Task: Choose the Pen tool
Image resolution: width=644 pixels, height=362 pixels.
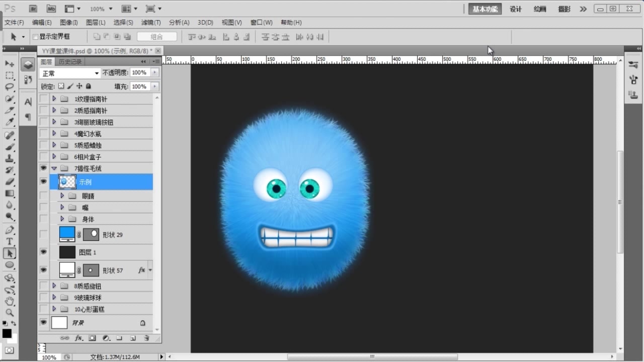Action: pyautogui.click(x=10, y=230)
